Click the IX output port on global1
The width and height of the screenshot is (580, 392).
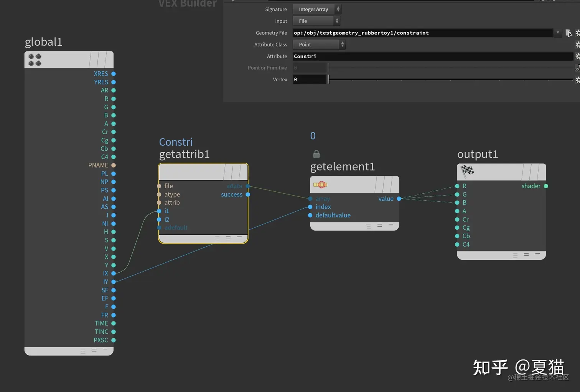[114, 273]
